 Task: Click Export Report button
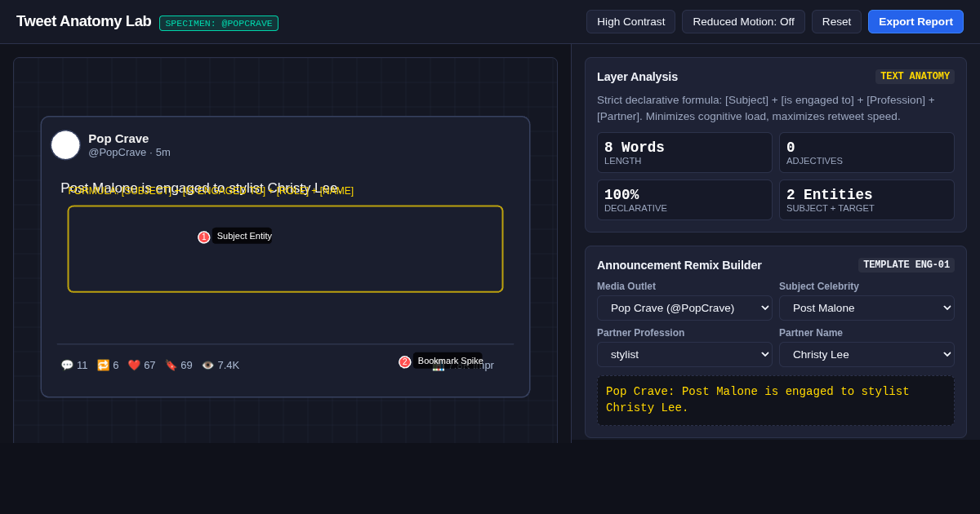pyautogui.click(x=915, y=22)
